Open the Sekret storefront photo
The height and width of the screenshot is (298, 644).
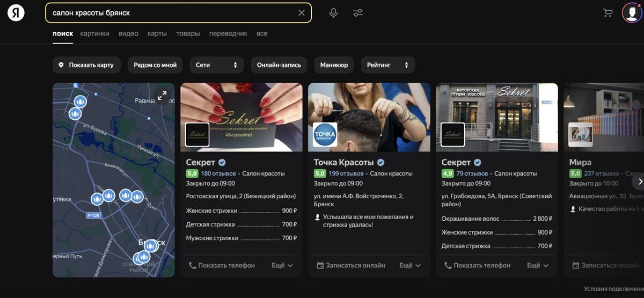[497, 117]
